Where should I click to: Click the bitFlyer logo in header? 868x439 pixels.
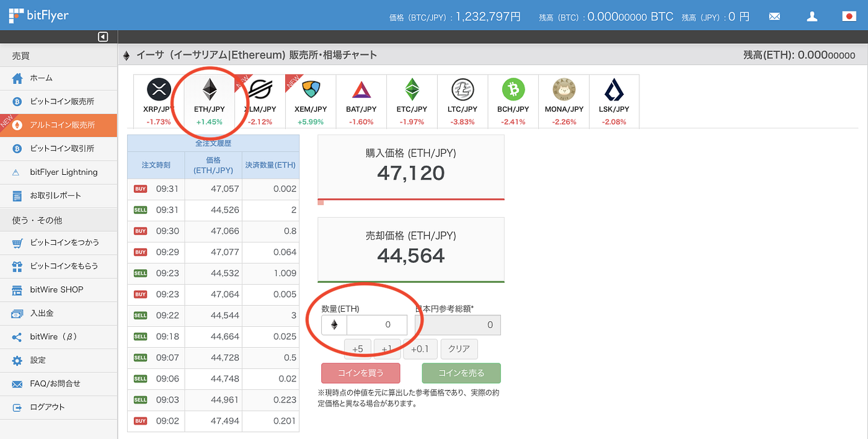pos(39,14)
